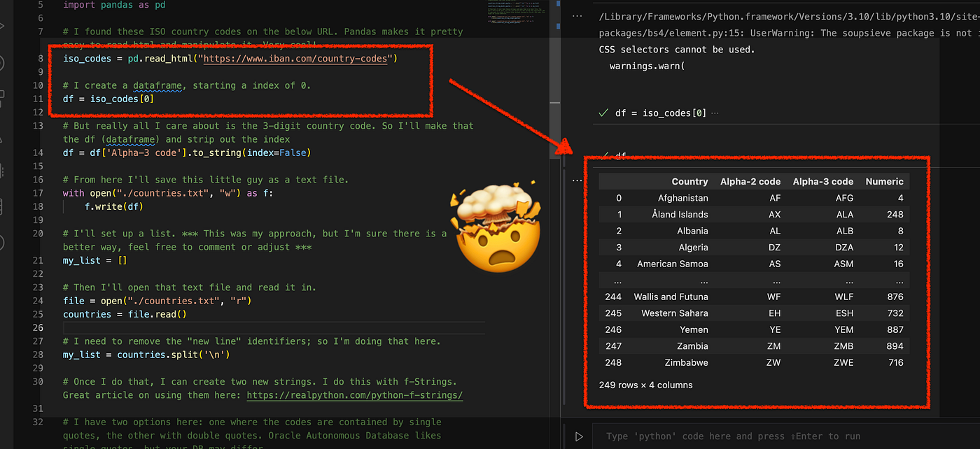
Task: Click the AX alpha-2 code cell
Action: pos(774,215)
